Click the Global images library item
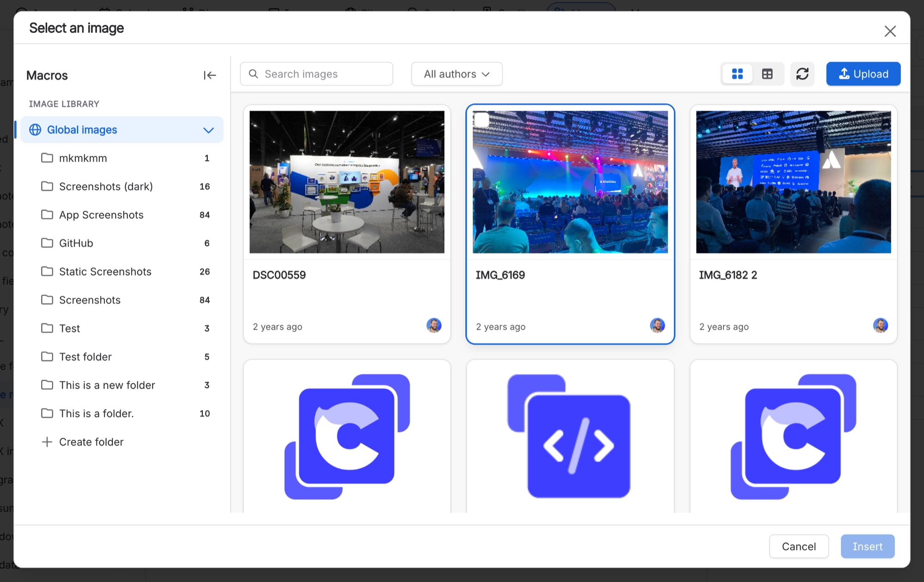Viewport: 924px width, 582px height. point(122,130)
